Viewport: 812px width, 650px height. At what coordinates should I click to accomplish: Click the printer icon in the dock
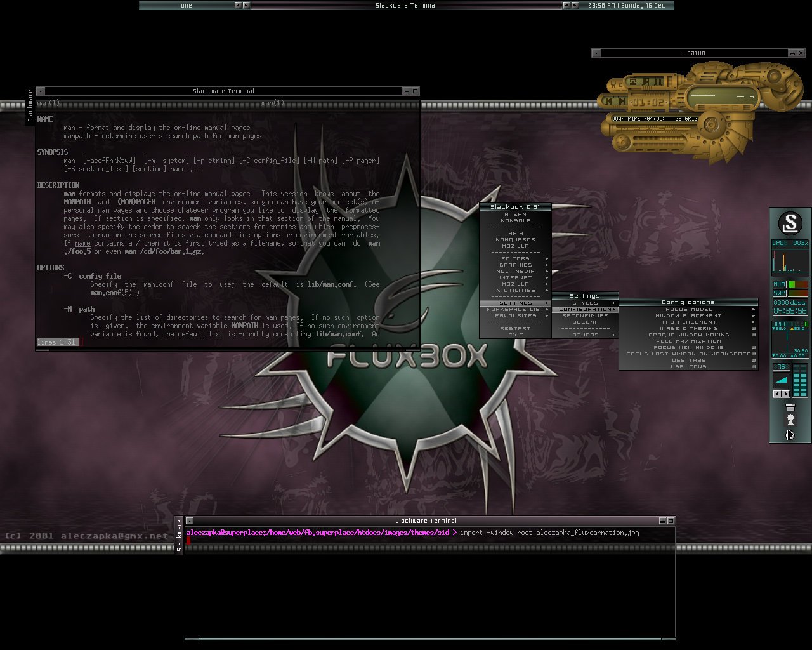coord(790,407)
